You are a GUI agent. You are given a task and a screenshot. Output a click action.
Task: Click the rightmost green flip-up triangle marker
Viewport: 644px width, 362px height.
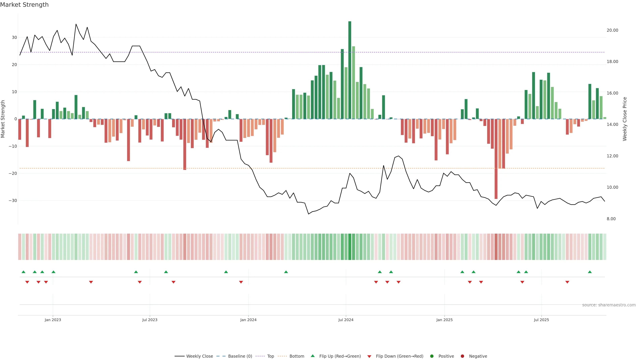pyautogui.click(x=590, y=272)
